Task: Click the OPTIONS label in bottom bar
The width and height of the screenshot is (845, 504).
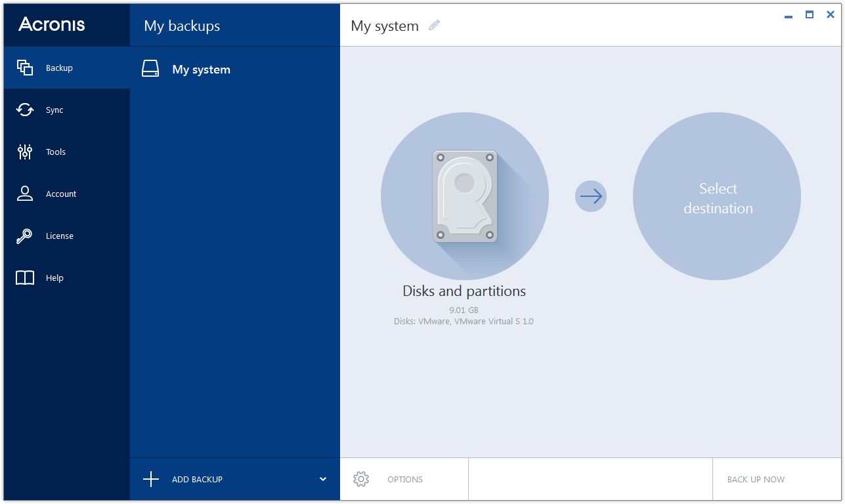Action: 404,479
